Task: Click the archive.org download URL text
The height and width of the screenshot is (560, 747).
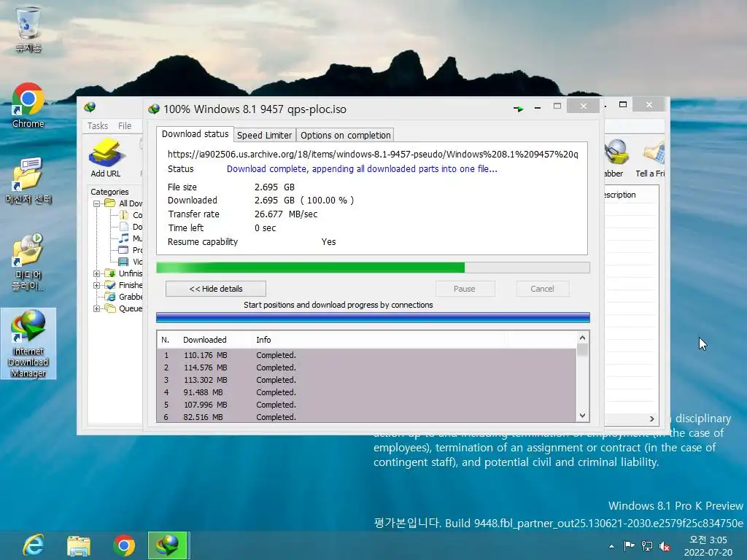Action: pos(373,155)
